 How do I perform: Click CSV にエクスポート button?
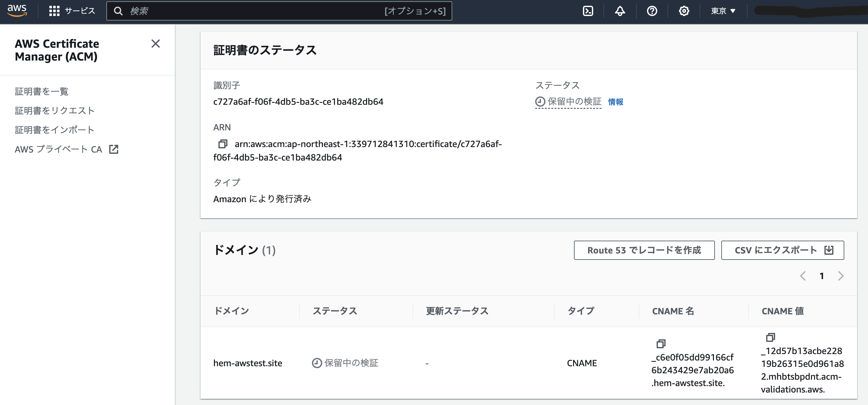(782, 250)
